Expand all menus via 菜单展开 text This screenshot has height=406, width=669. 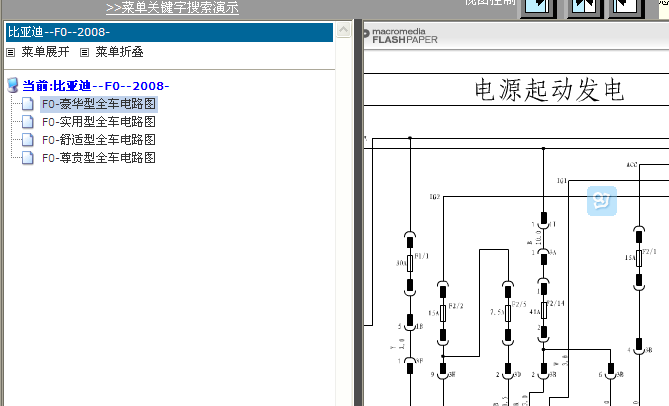click(x=45, y=52)
